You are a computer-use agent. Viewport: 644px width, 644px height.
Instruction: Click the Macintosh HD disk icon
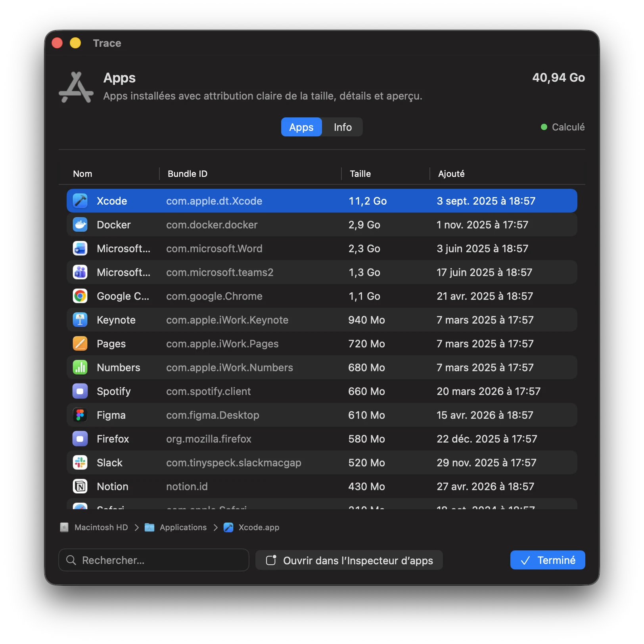64,527
